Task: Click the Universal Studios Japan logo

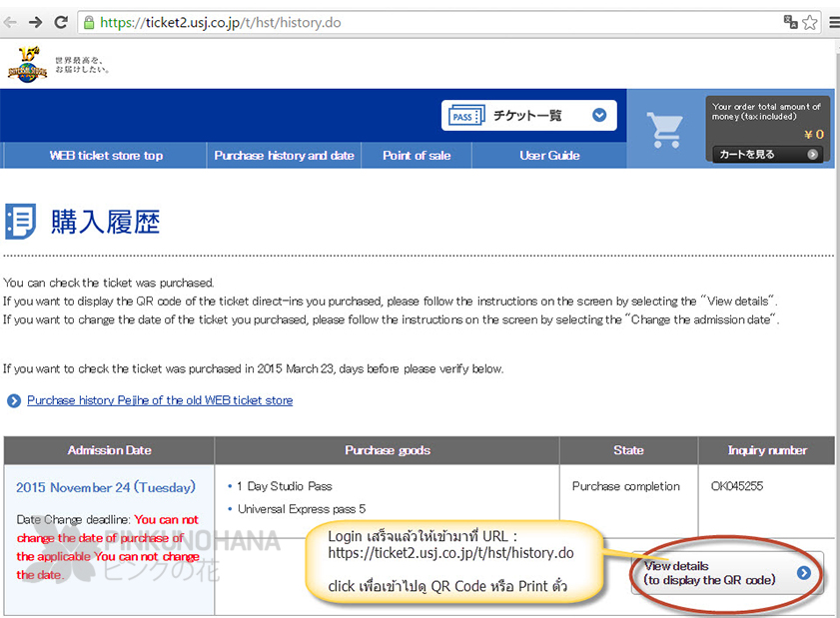Action: tap(27, 65)
